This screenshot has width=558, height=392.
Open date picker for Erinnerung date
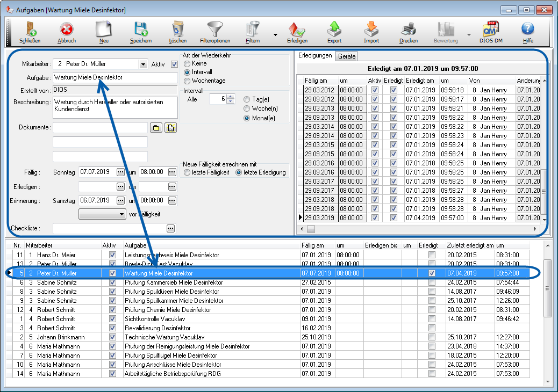(x=120, y=201)
